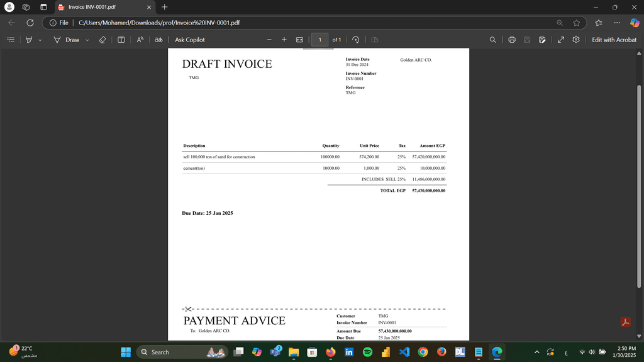Open Visual Studio Code from taskbar
The height and width of the screenshot is (362, 644).
(404, 352)
